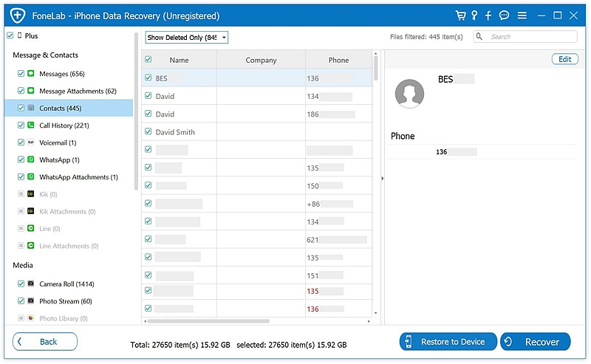Viewport: 591px width, 364px height.
Task: Uncheck the Messages (656) checkbox
Action: [x=21, y=74]
